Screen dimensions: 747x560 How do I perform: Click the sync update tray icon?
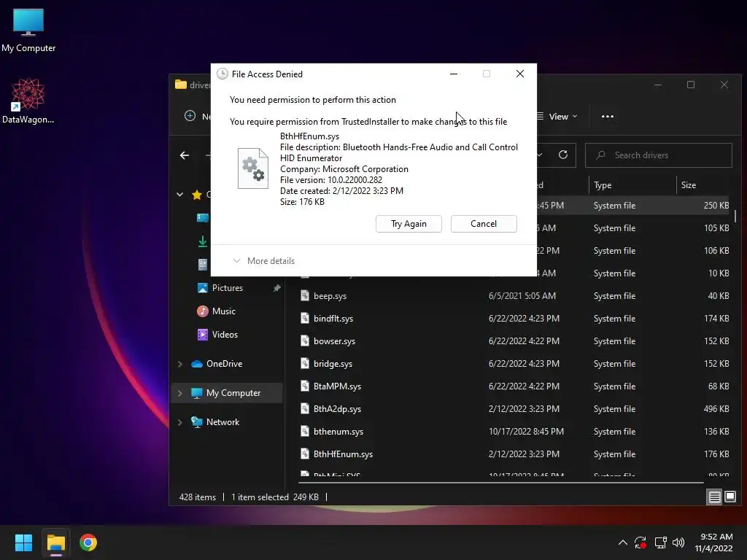tap(640, 542)
